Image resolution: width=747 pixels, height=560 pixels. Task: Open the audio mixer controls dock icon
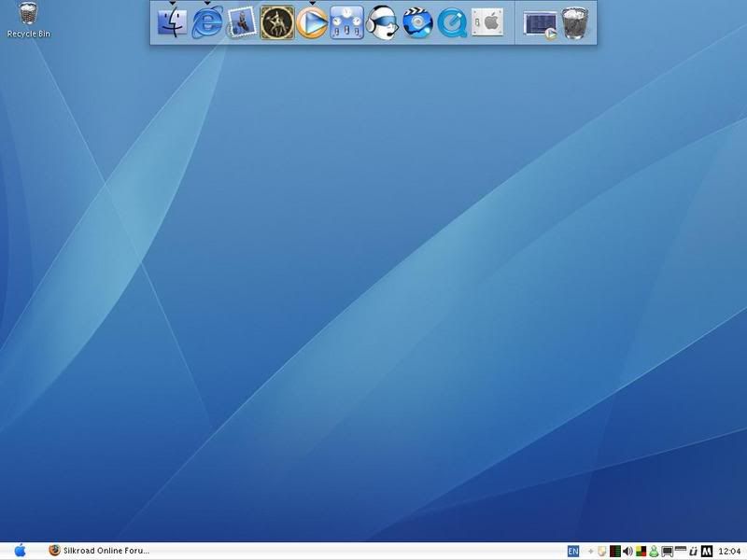(x=346, y=22)
